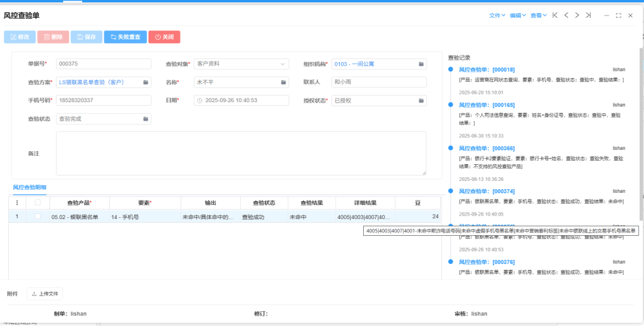Screen dimensions: 644x326
Task: Open the 编辑 menu
Action: point(518,15)
